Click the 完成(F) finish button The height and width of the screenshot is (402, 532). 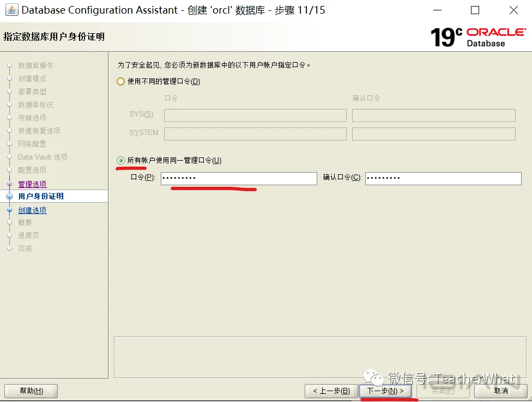[x=443, y=391]
